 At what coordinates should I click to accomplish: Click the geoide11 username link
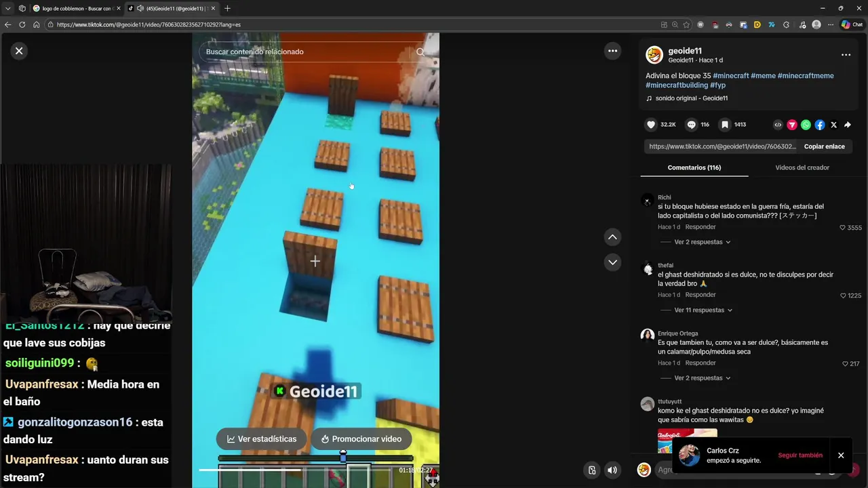685,51
